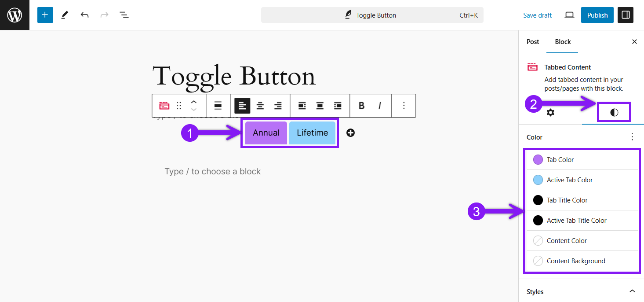Screen dimensions: 644x302
Task: Toggle bold formatting
Action: point(362,106)
